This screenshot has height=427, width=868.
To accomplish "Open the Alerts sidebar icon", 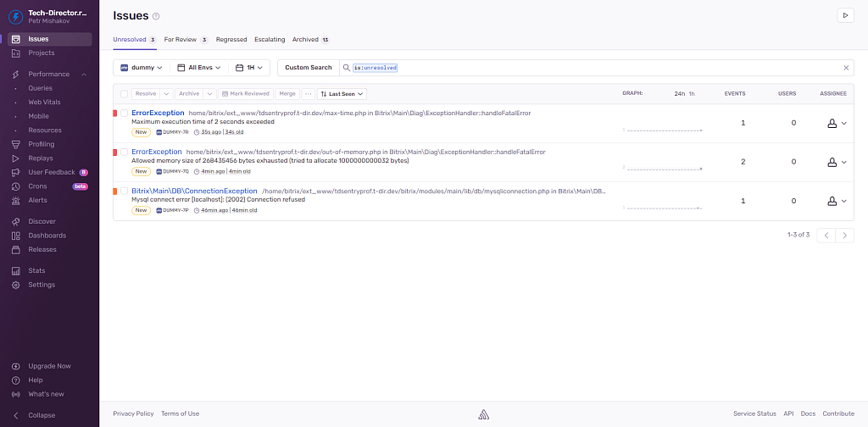I will click(x=16, y=201).
